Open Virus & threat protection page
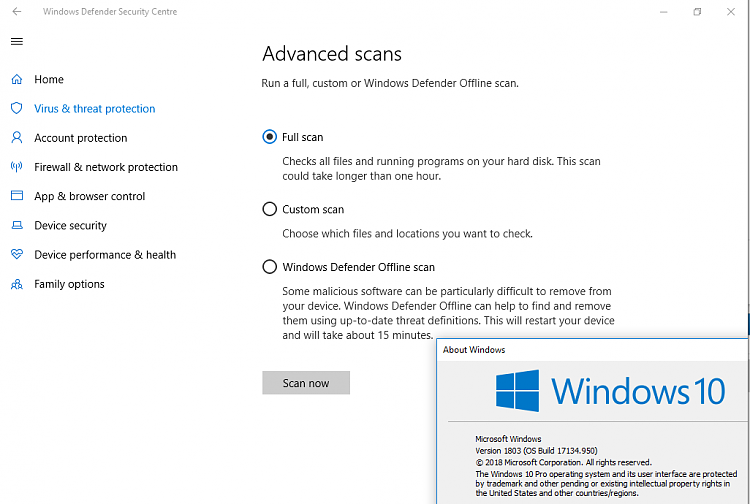750x504 pixels. pyautogui.click(x=95, y=109)
